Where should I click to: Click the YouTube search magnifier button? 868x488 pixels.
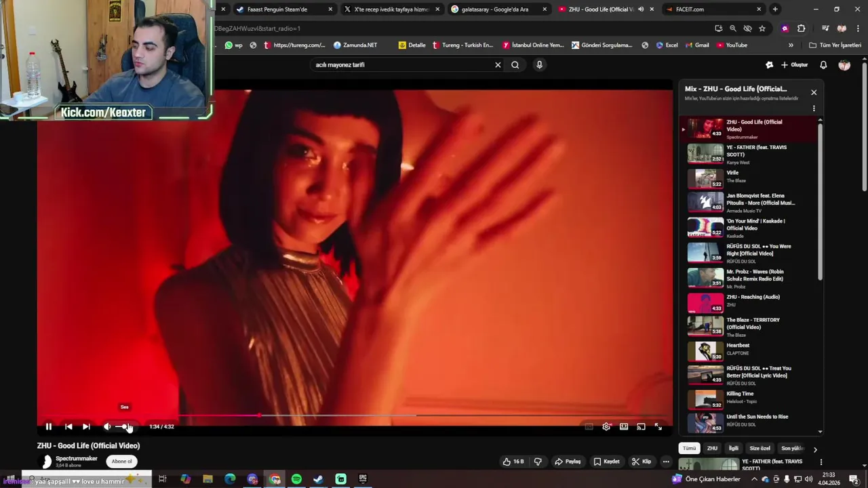[x=515, y=65]
